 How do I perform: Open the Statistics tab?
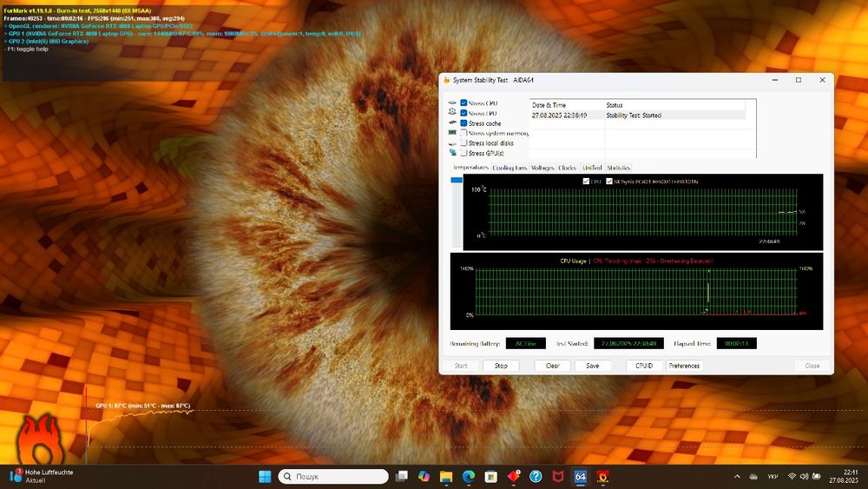pyautogui.click(x=619, y=168)
